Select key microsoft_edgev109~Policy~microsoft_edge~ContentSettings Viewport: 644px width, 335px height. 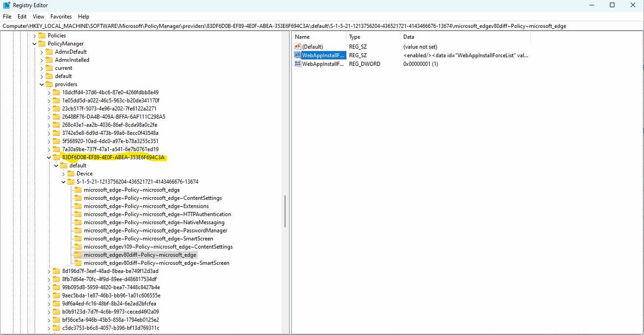(x=158, y=247)
